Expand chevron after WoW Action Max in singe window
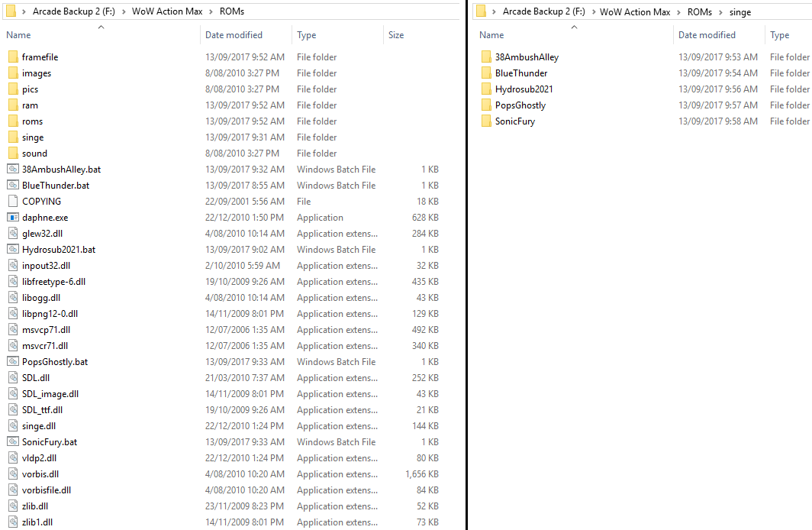 click(x=678, y=11)
